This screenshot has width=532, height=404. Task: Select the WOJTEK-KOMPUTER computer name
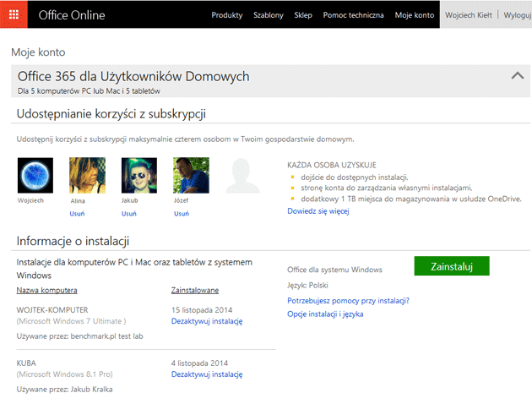52,310
